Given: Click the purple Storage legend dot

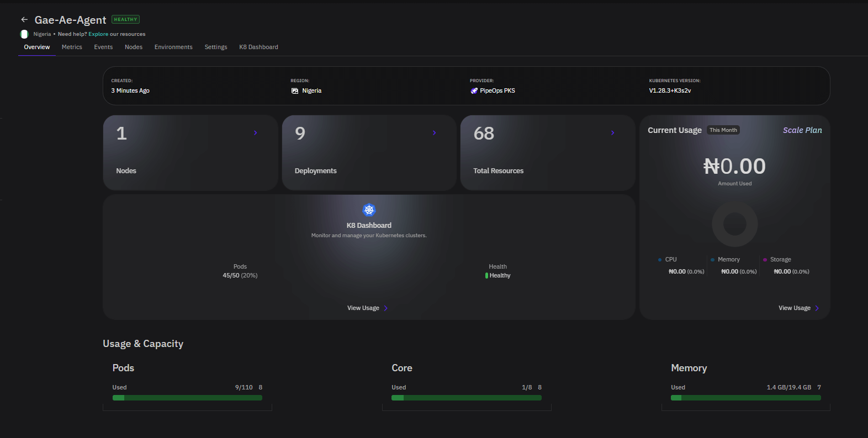Looking at the screenshot, I should click(765, 260).
